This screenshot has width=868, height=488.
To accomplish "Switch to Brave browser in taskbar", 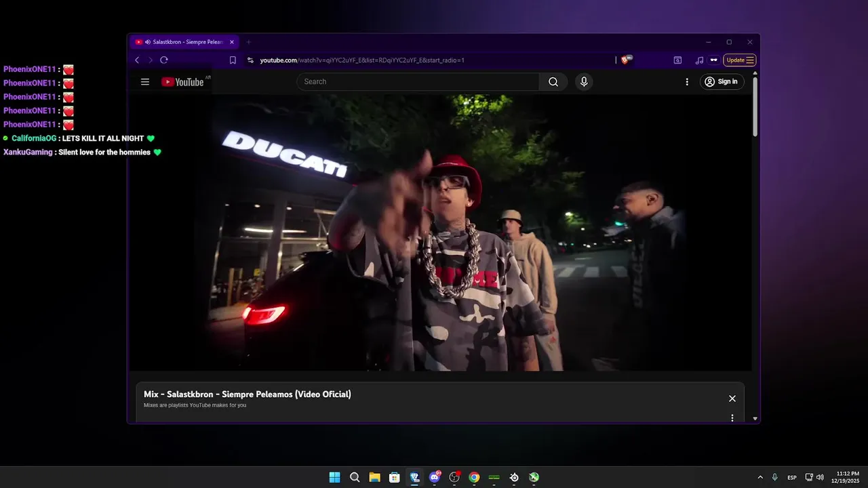I will 414,477.
